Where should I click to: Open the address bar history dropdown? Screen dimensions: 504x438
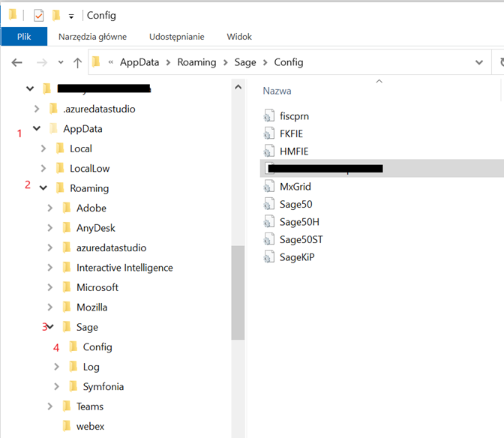click(479, 62)
